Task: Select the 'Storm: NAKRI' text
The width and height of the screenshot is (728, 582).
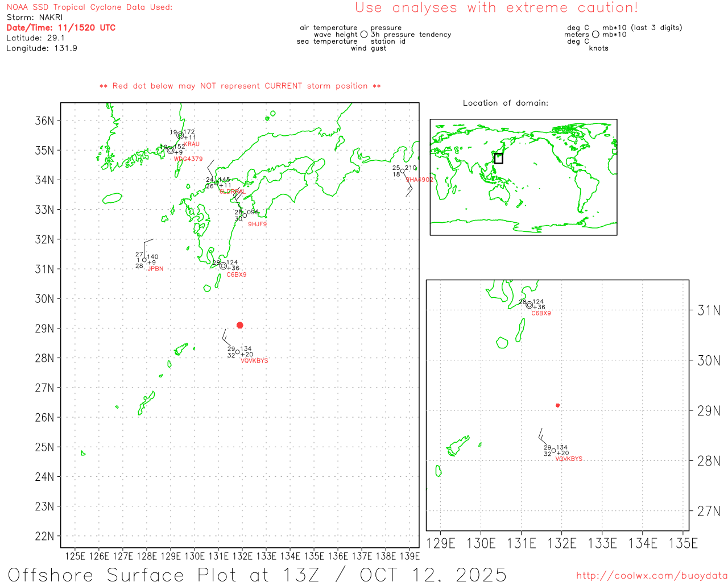Action: coord(35,18)
